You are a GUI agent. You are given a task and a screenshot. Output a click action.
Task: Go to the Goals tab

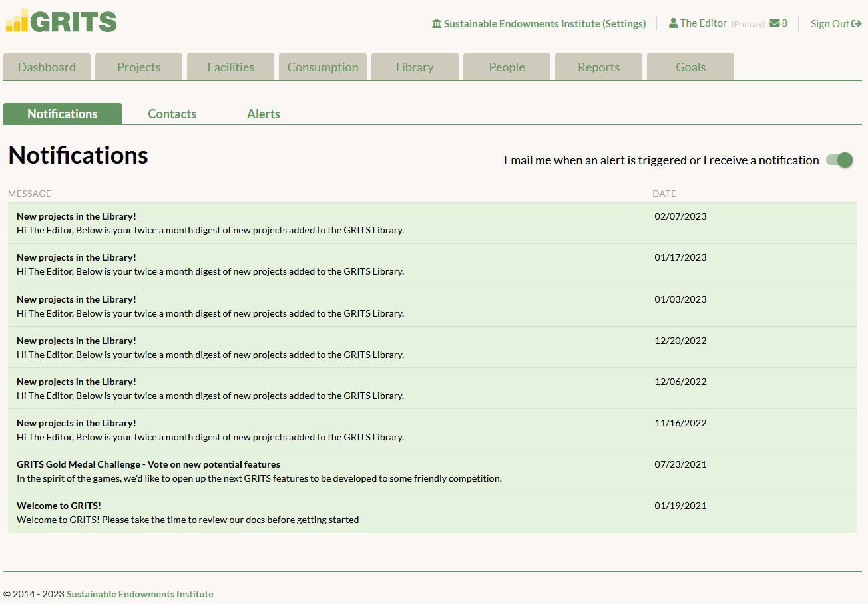pyautogui.click(x=690, y=67)
